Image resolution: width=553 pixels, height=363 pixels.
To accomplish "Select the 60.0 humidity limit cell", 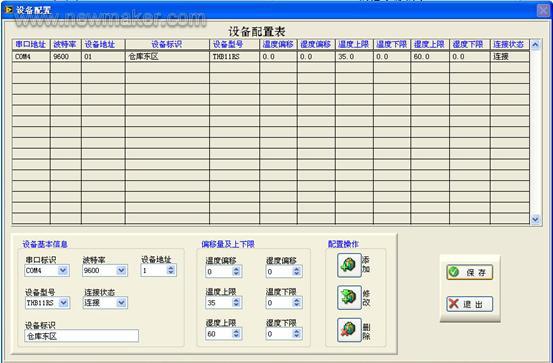I will (x=430, y=56).
